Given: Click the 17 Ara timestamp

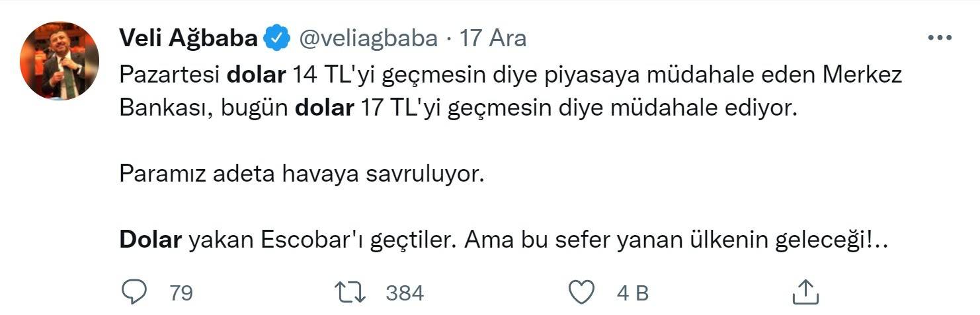Looking at the screenshot, I should click(x=493, y=39).
